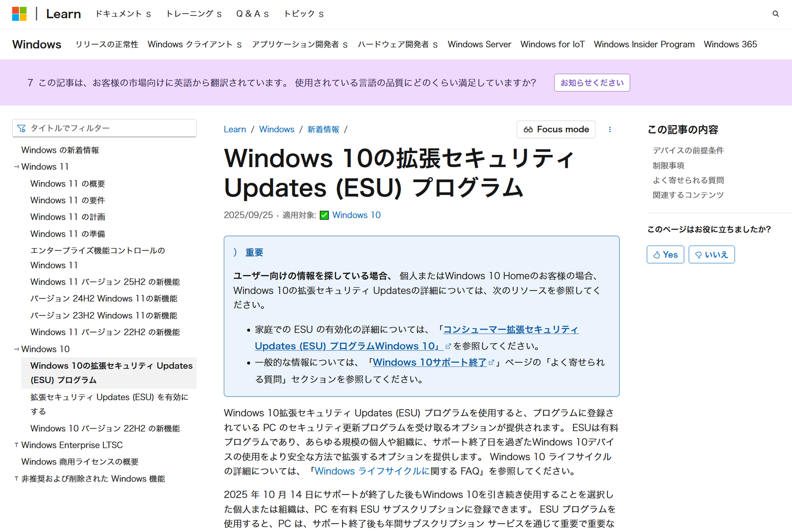The height and width of the screenshot is (532, 792).
Task: Select Windows Server in the nav bar
Action: [x=479, y=45]
